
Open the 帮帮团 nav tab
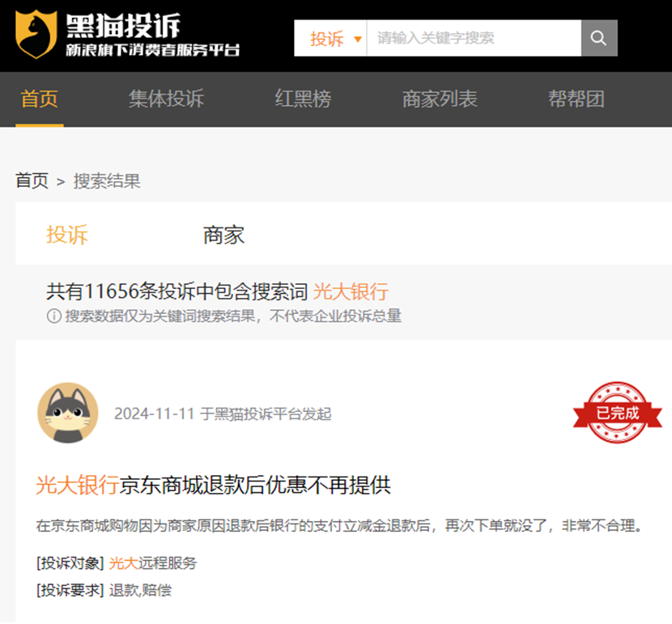tap(576, 100)
